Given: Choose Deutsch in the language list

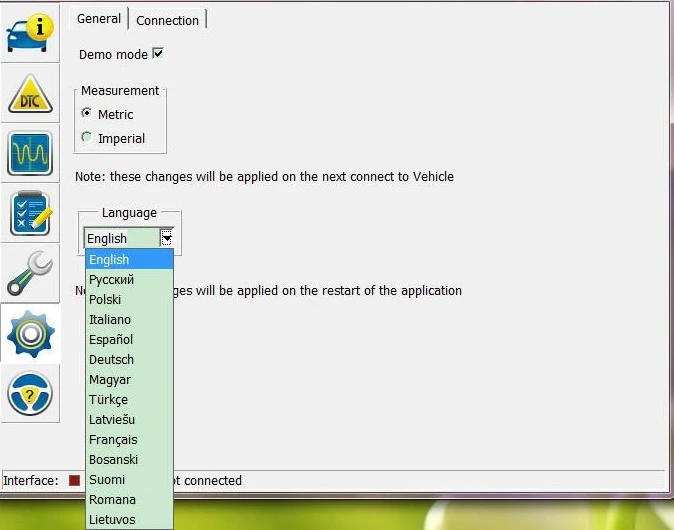Looking at the screenshot, I should point(129,359).
